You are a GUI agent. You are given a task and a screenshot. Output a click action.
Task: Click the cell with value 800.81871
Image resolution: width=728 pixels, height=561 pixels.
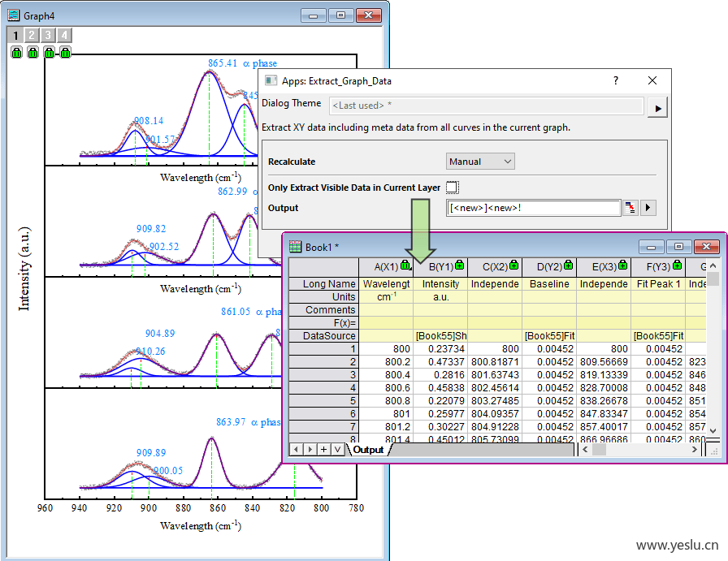point(495,361)
